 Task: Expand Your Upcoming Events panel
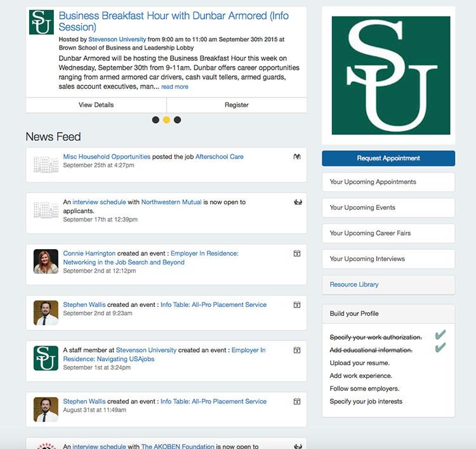click(388, 207)
